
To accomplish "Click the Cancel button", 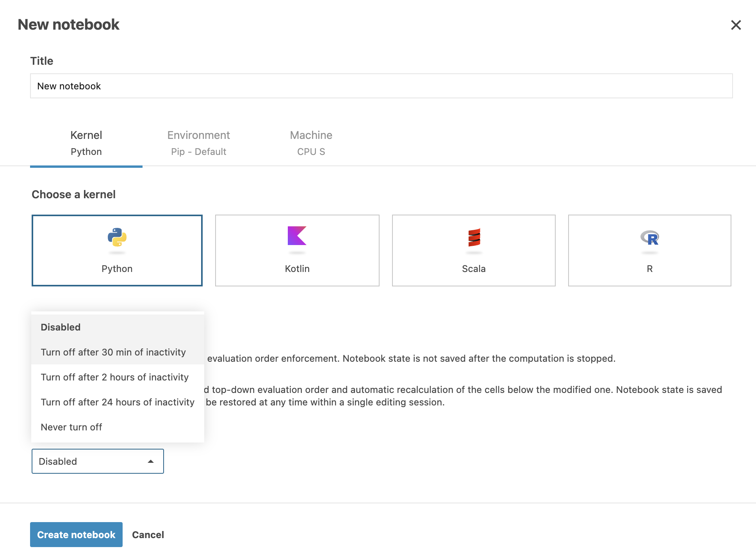I will click(x=148, y=535).
